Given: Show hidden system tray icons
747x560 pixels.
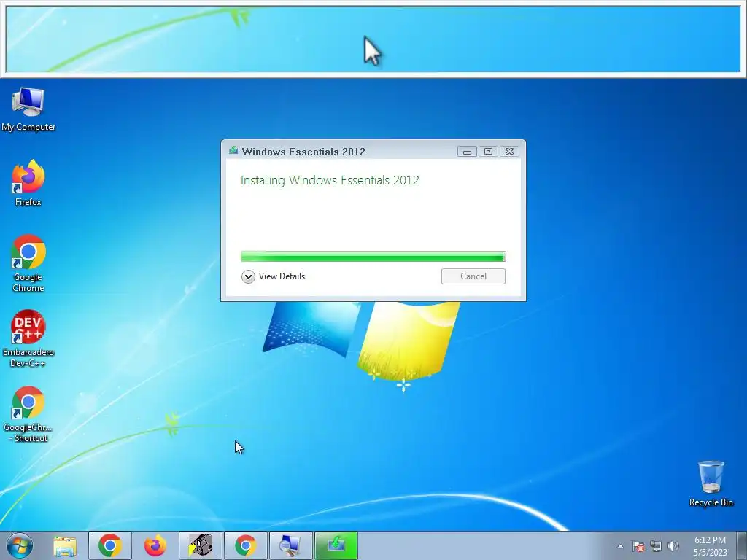Looking at the screenshot, I should [620, 546].
